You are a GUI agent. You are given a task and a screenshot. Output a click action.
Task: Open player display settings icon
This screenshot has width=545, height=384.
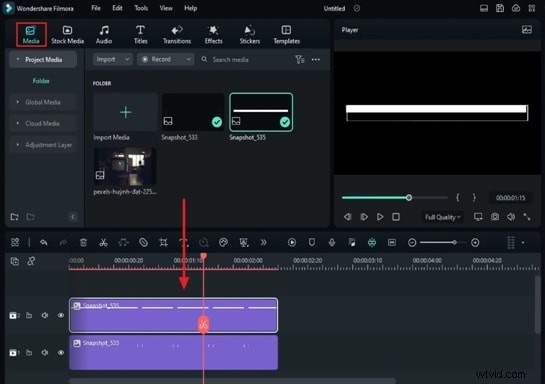click(478, 217)
